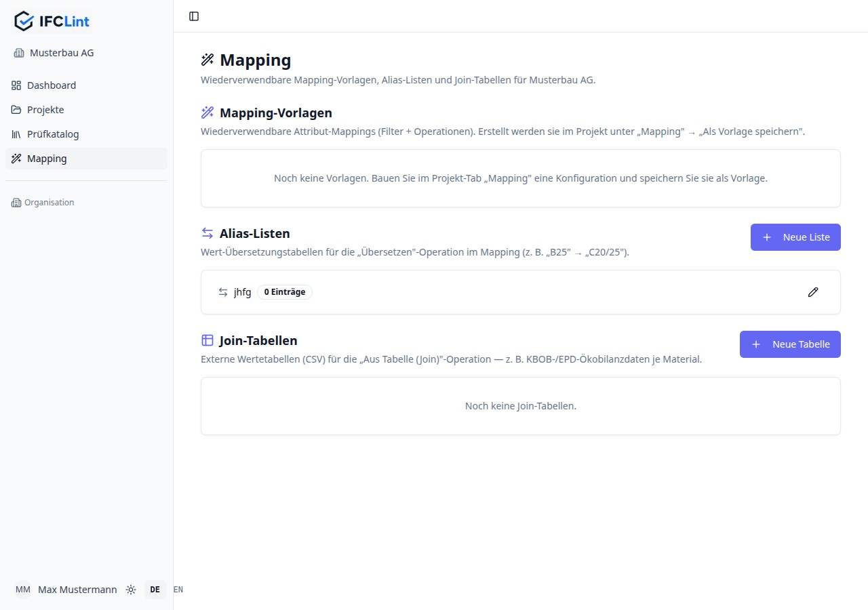Click the wand icon beside Mapping title
Screen dimensions: 868x610
pyautogui.click(x=208, y=60)
